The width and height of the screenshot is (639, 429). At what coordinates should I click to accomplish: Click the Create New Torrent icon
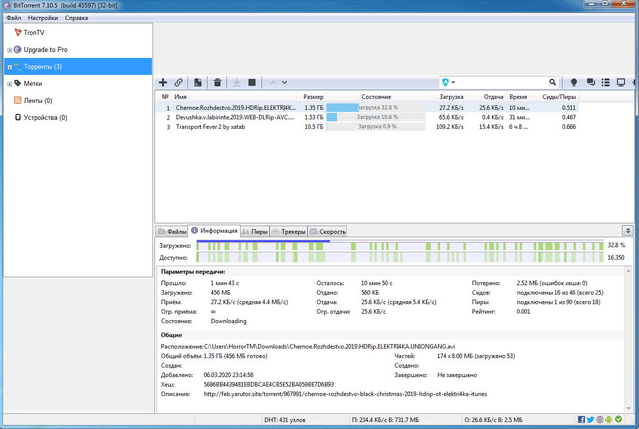[x=198, y=82]
